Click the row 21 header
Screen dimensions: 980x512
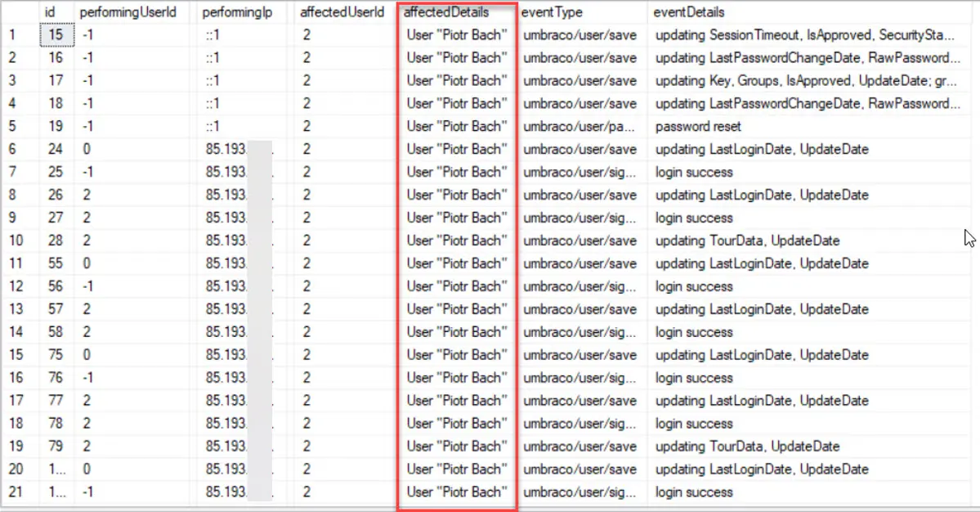pyautogui.click(x=16, y=492)
